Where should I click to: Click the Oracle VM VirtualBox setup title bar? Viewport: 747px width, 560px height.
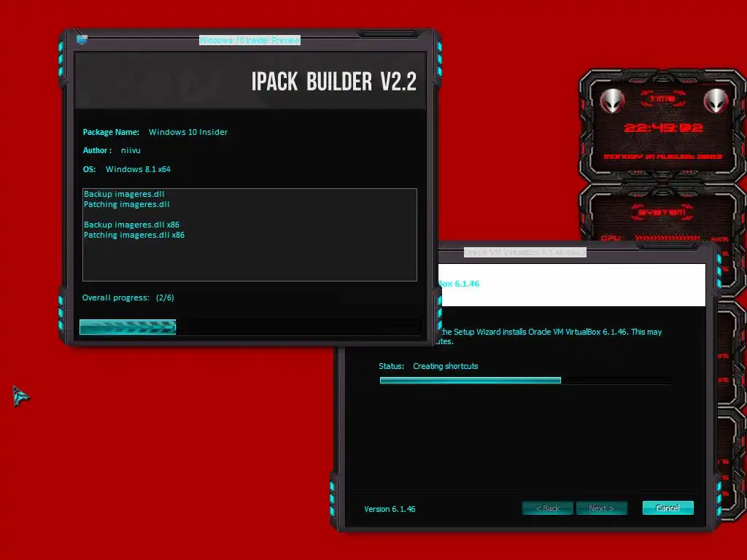(x=525, y=252)
